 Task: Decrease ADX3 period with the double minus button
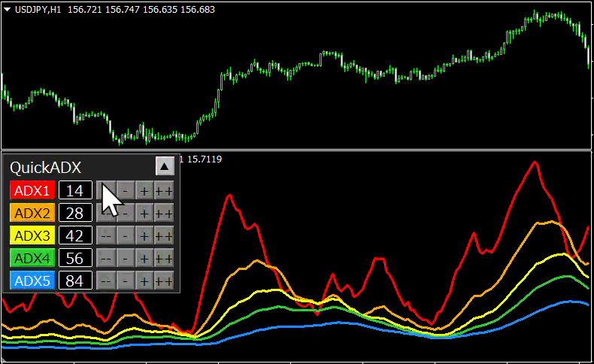click(x=106, y=235)
